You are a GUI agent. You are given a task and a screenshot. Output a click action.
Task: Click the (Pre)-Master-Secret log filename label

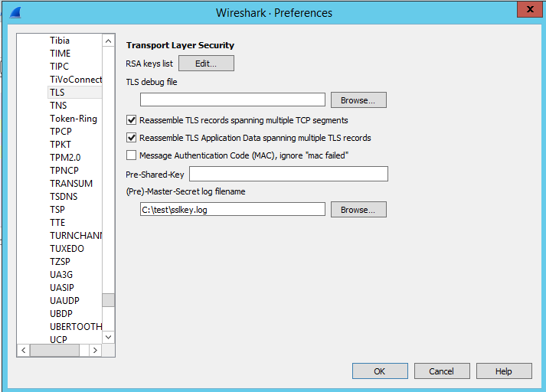[x=185, y=191]
